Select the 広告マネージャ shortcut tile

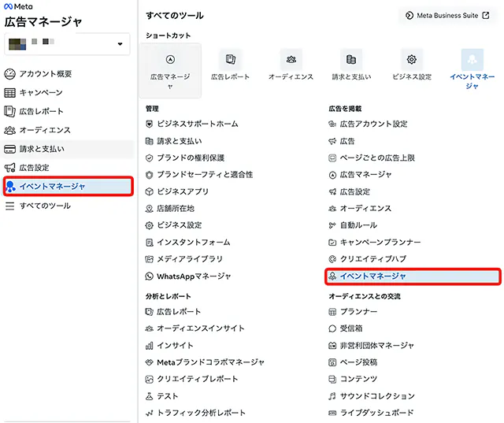tap(170, 71)
